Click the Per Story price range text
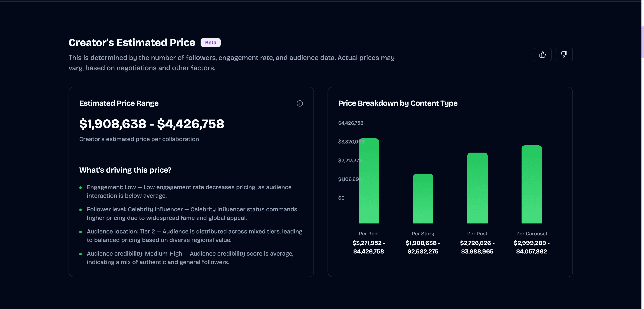 [423, 247]
